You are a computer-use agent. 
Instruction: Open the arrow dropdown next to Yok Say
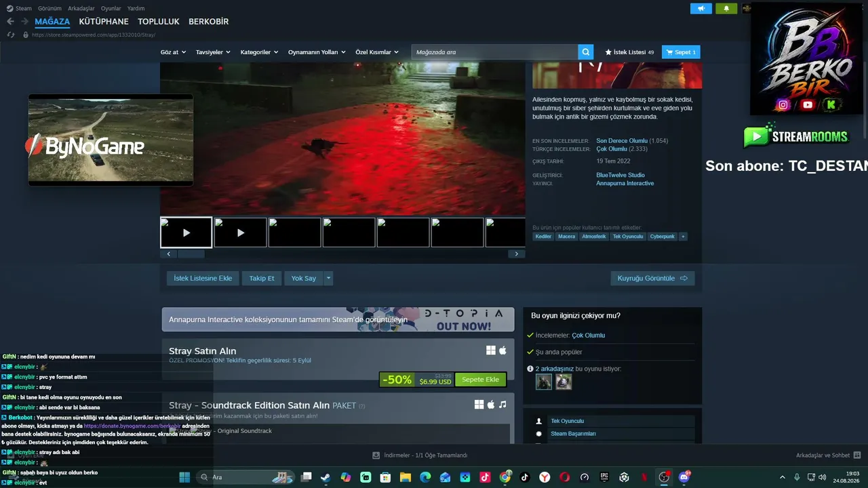[329, 278]
